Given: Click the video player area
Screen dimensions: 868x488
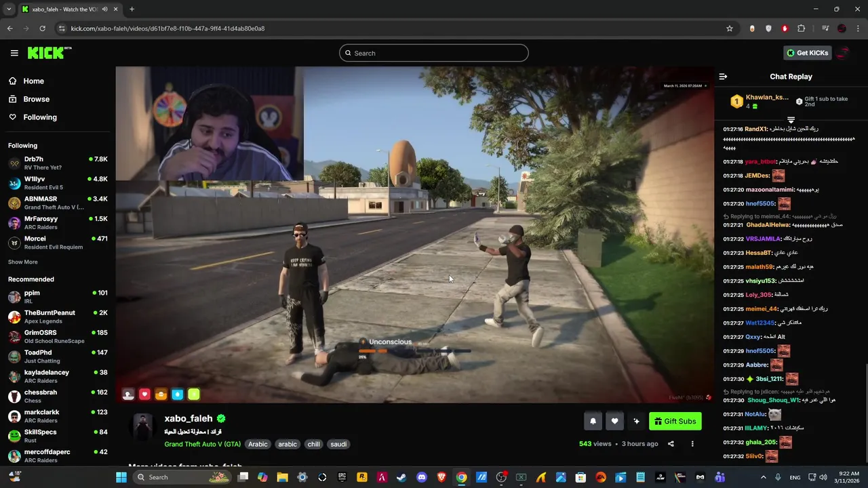Looking at the screenshot, I should [x=414, y=235].
